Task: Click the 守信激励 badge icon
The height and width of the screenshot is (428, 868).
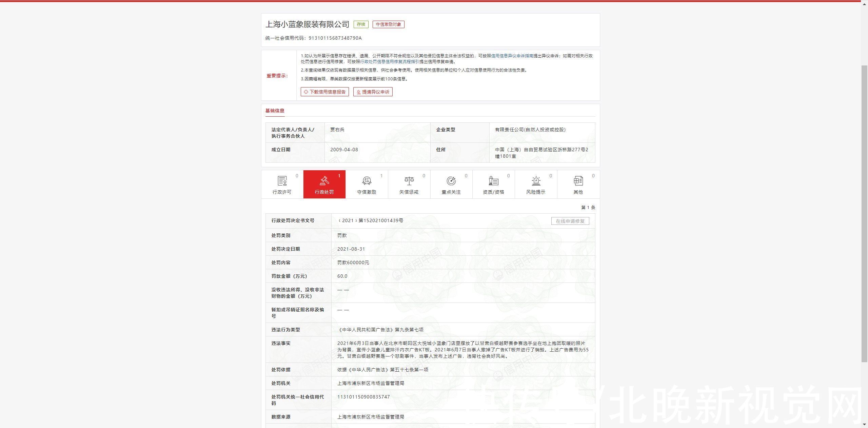Action: (x=367, y=181)
